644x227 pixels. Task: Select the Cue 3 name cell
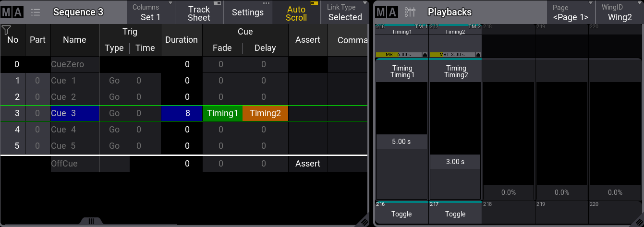[74, 113]
